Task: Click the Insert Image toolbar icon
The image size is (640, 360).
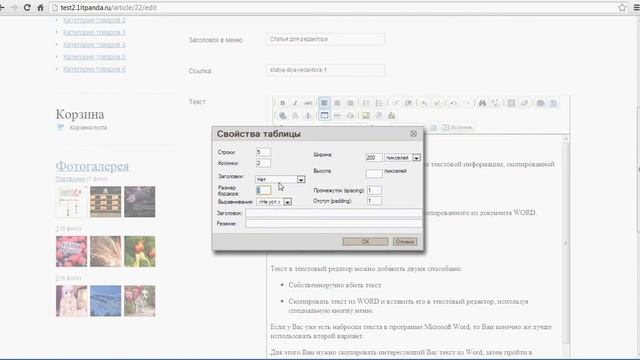Action: tap(366, 116)
